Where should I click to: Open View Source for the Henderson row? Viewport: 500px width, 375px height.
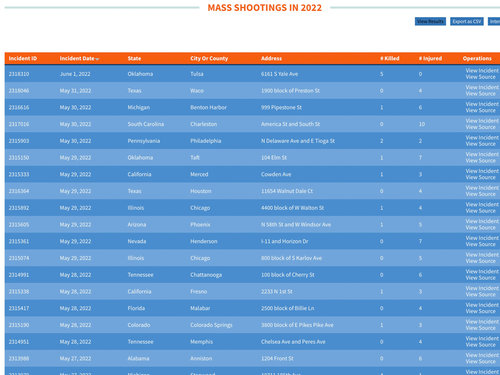point(480,244)
